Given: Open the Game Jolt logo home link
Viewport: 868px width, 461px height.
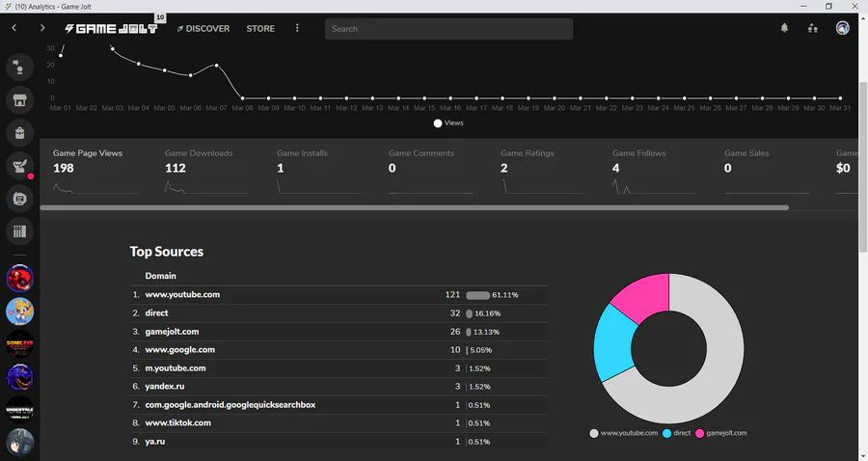Looking at the screenshot, I should pos(111,28).
